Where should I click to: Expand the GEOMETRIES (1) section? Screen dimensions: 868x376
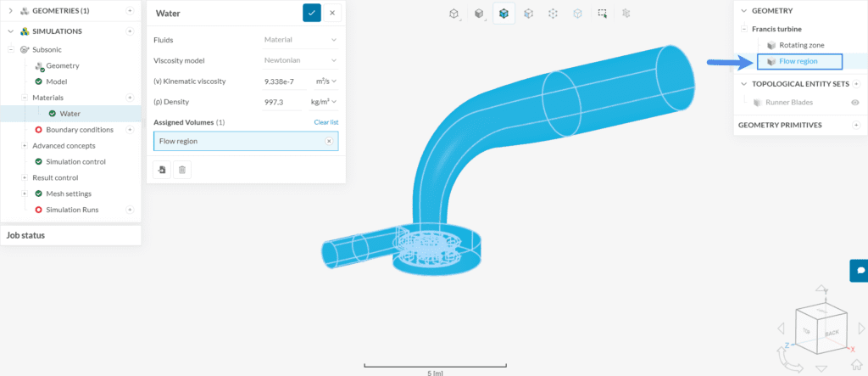(x=10, y=10)
